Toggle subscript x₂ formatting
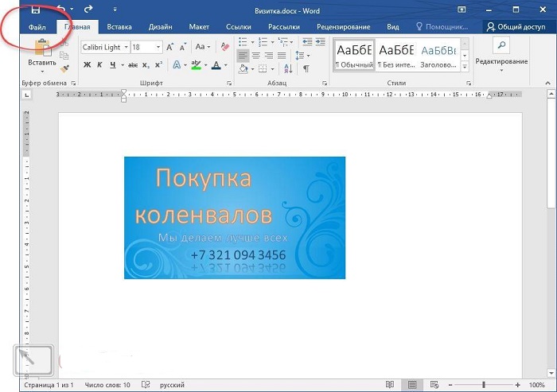 (x=146, y=65)
